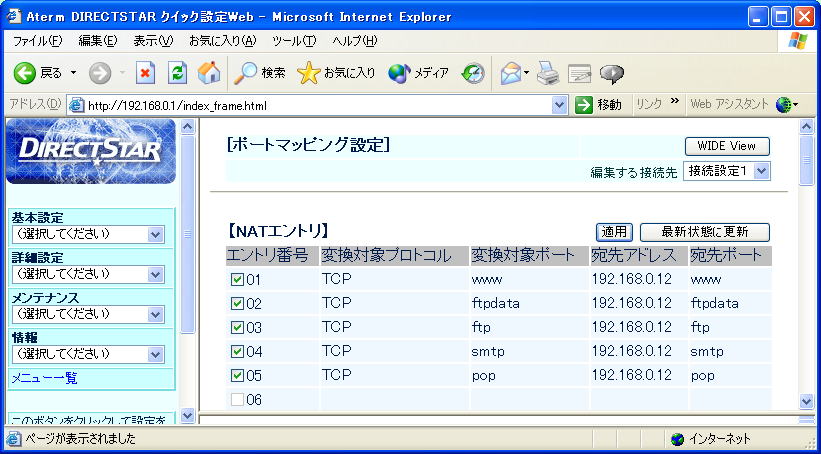Open the ツール(T) menu

coord(293,40)
